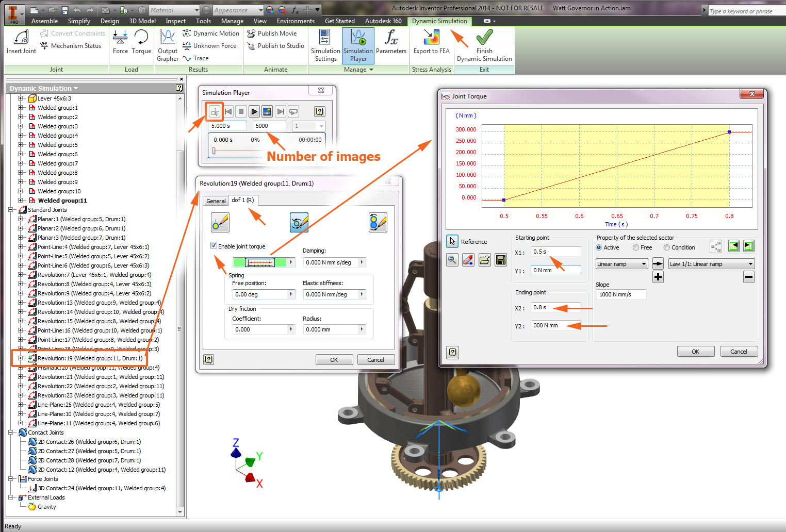Collapse the Contact Joints tree node

tap(11, 433)
